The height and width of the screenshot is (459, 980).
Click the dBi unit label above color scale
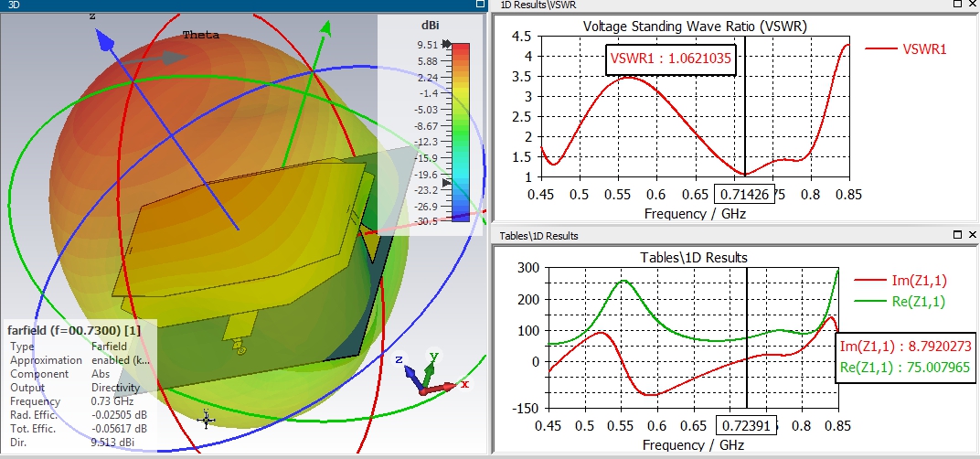(x=431, y=25)
